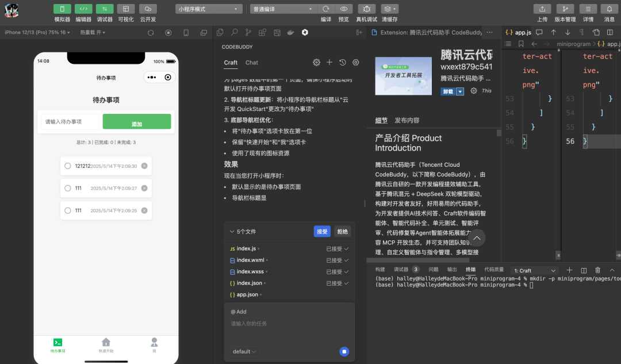The image size is (621, 364).
Task: Open the mini program capsule menu dots
Action: coord(152,77)
